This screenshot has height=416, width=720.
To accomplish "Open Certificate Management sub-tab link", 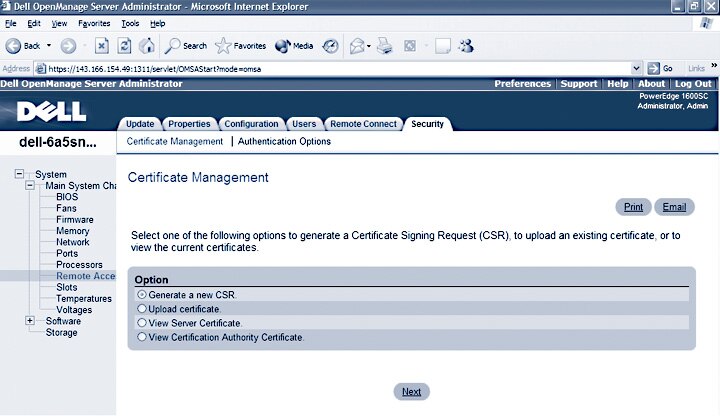I will [x=174, y=141].
